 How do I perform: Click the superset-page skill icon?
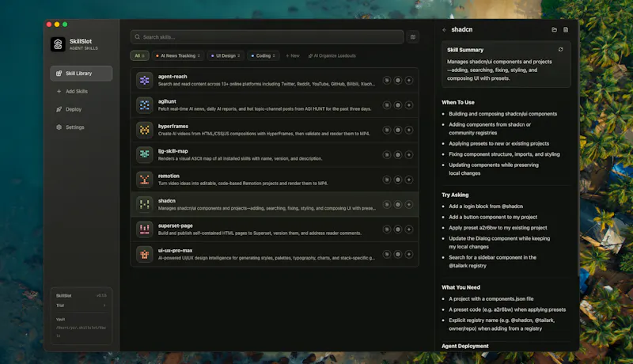coord(145,229)
